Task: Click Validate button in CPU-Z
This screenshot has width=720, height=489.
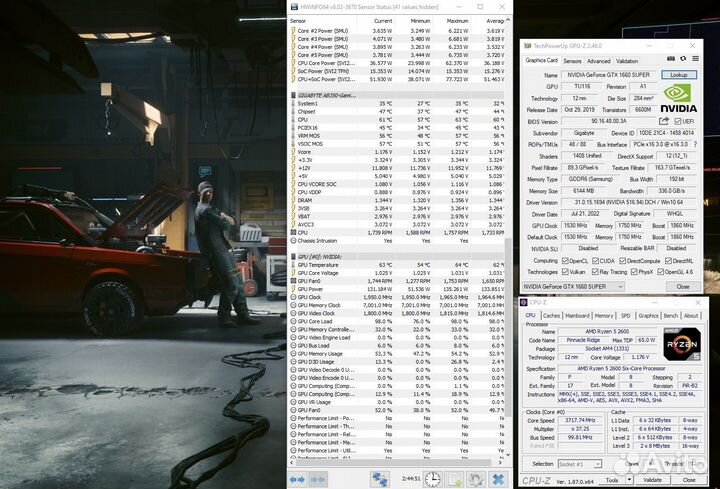Action: pos(652,480)
